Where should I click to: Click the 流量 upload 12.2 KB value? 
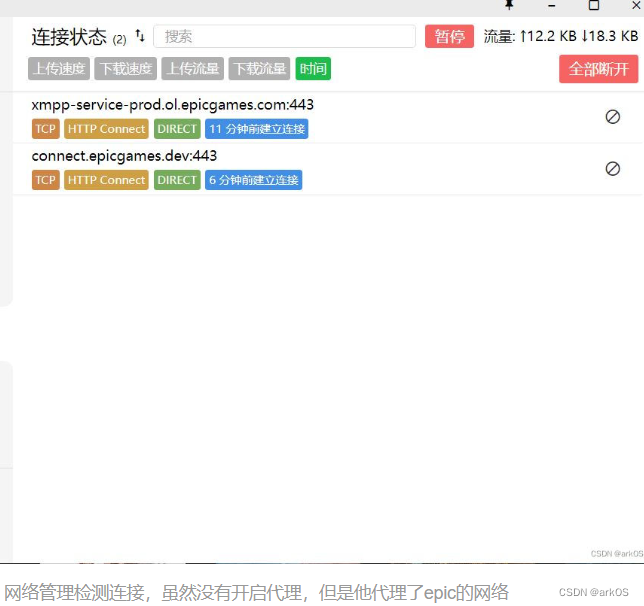548,36
